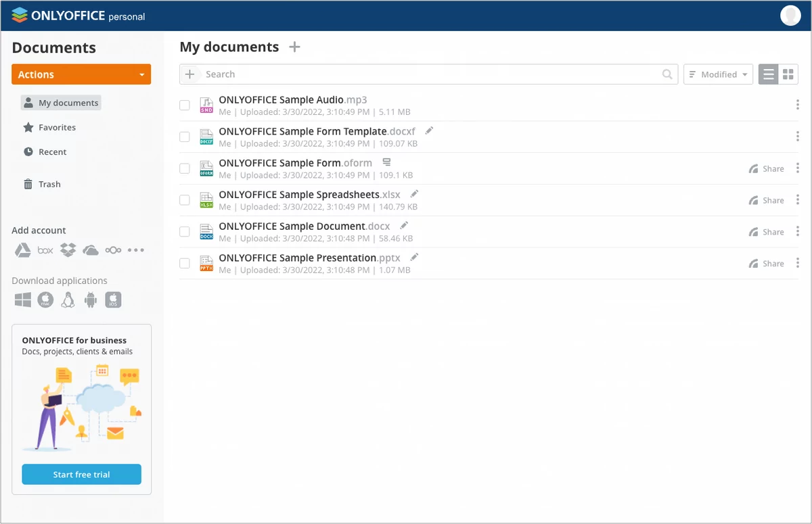The width and height of the screenshot is (812, 524).
Task: Open Recent in sidebar
Action: click(45, 152)
